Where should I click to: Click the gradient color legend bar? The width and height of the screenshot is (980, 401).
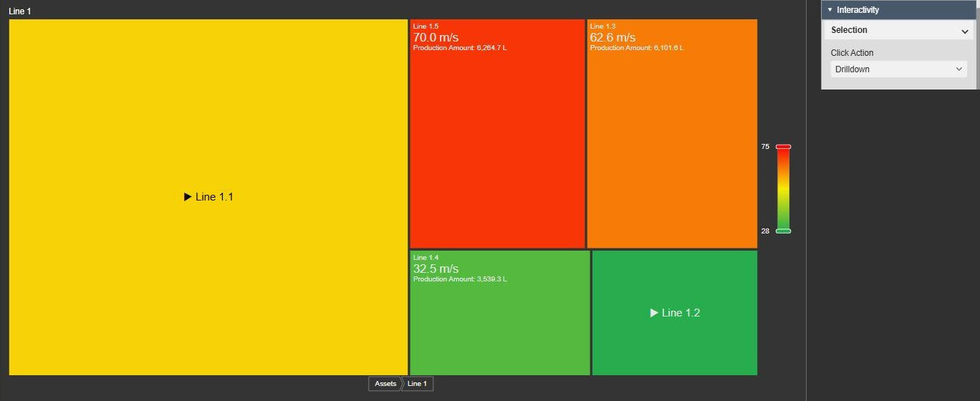pyautogui.click(x=784, y=189)
